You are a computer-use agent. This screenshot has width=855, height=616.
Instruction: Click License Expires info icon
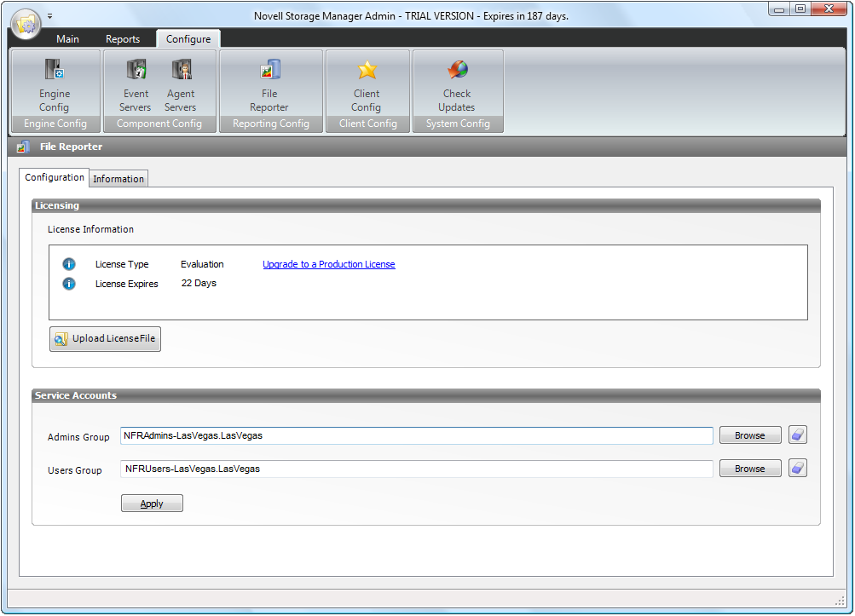pos(69,284)
